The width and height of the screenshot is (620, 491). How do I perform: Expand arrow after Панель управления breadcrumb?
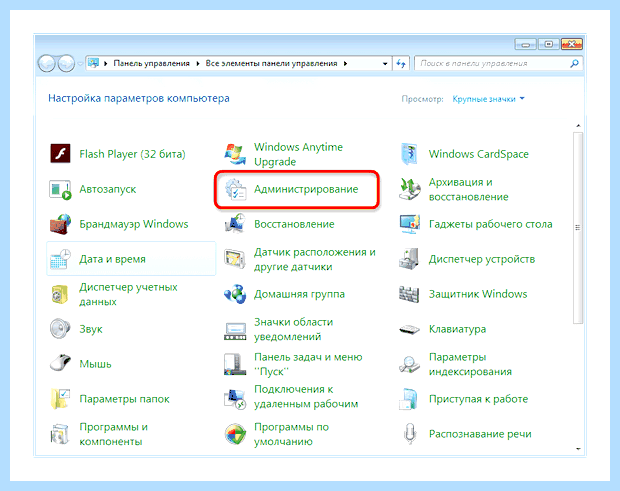pyautogui.click(x=198, y=64)
